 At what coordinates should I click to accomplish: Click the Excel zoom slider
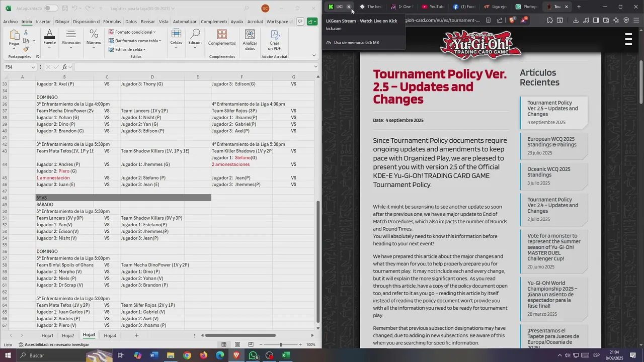point(282,344)
